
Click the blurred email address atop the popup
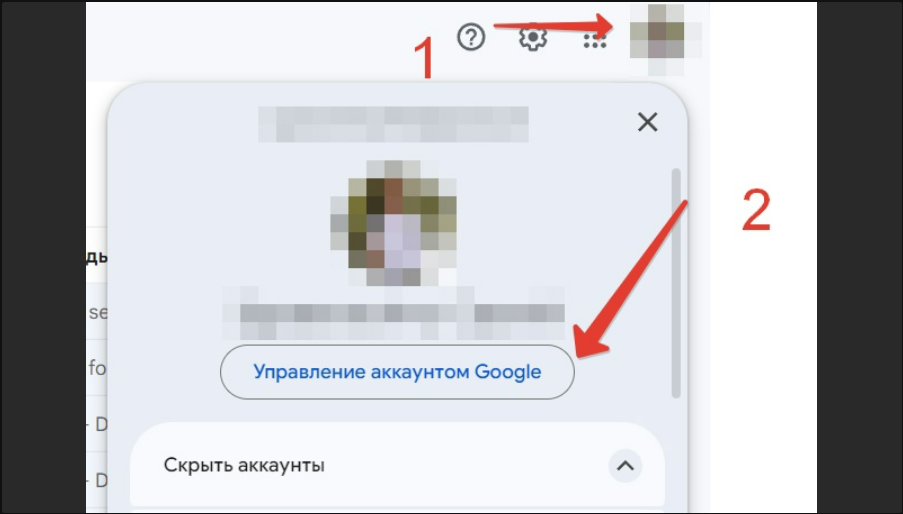[x=393, y=124]
